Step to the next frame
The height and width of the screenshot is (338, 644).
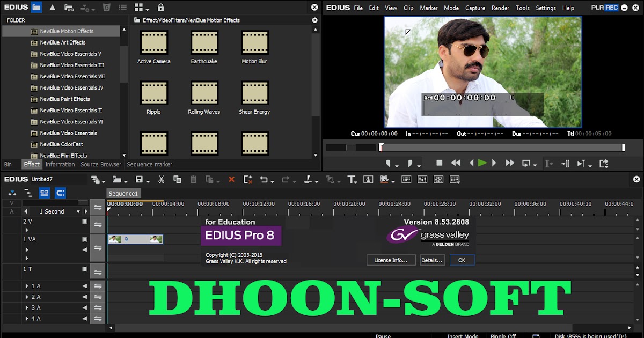tap(494, 163)
